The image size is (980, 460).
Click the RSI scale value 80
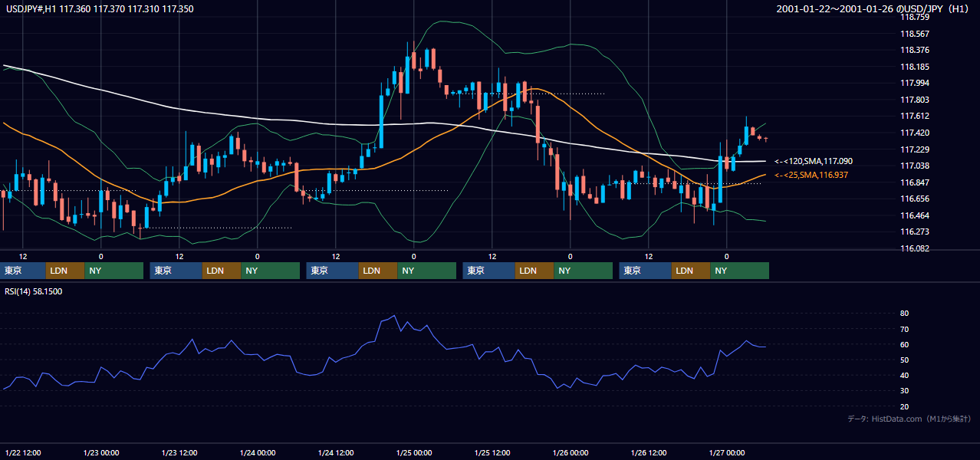pos(904,314)
